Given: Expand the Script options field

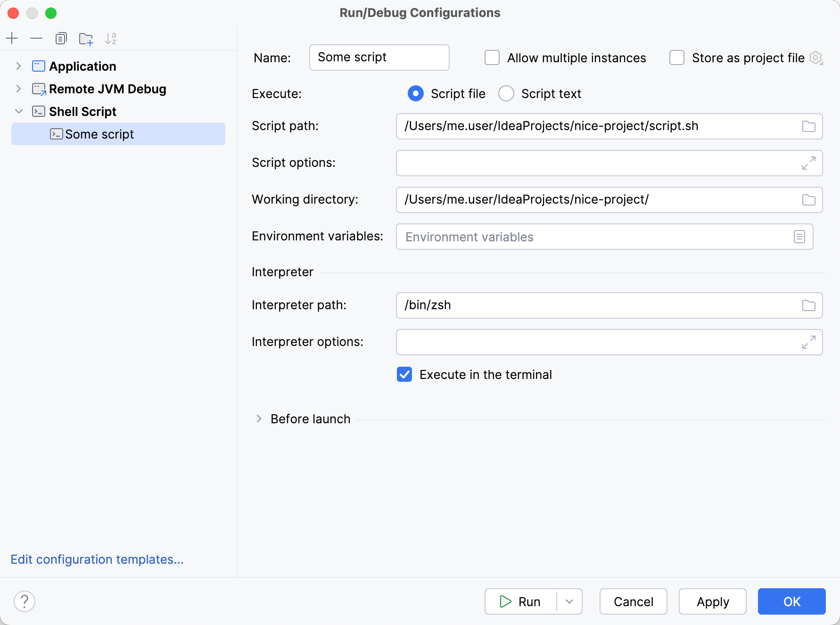Looking at the screenshot, I should 808,163.
